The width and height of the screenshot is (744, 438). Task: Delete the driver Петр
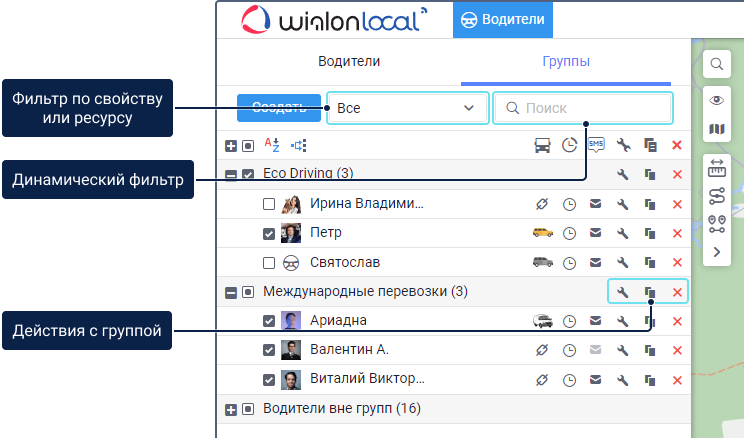677,233
